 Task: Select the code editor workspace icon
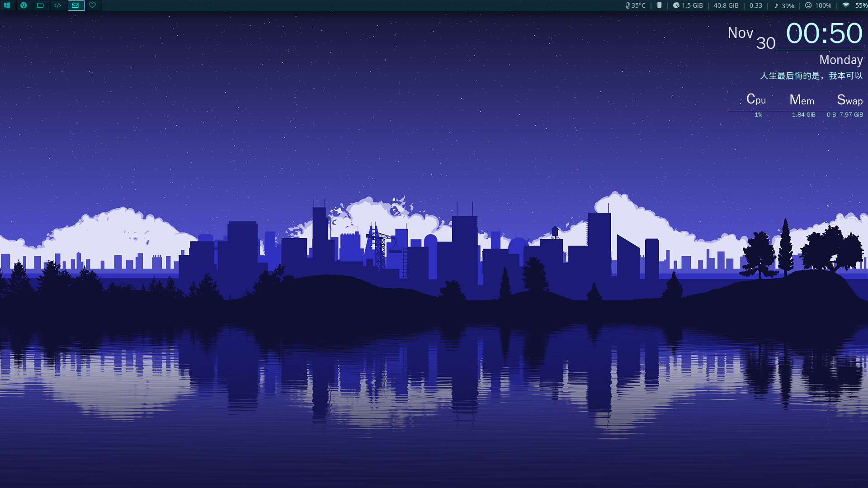tap(57, 5)
